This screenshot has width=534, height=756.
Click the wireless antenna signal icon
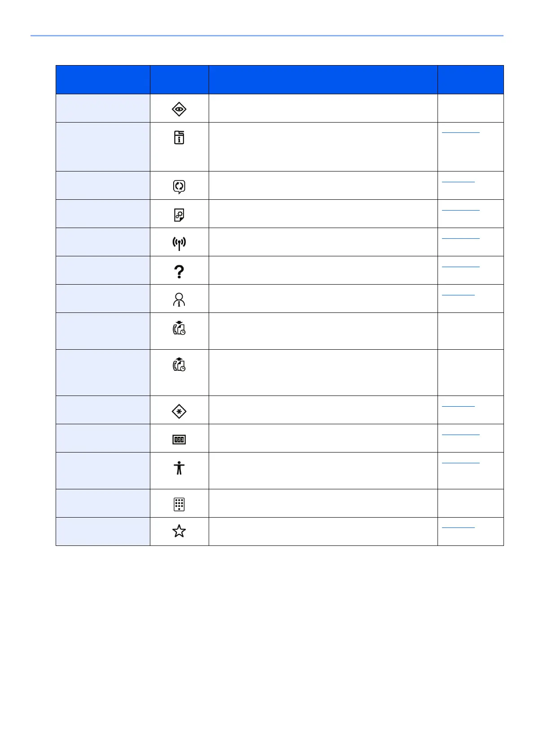[x=179, y=243]
